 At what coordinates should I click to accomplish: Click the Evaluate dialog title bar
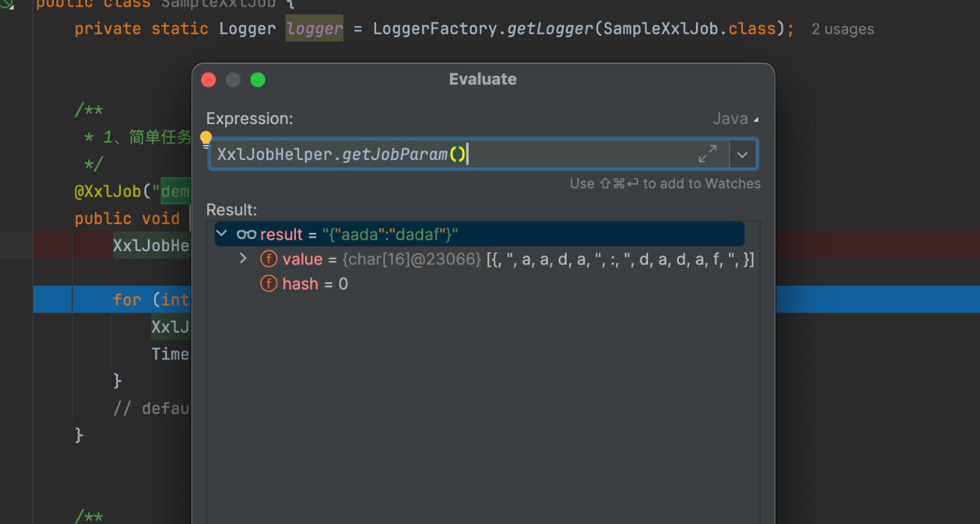pos(482,79)
